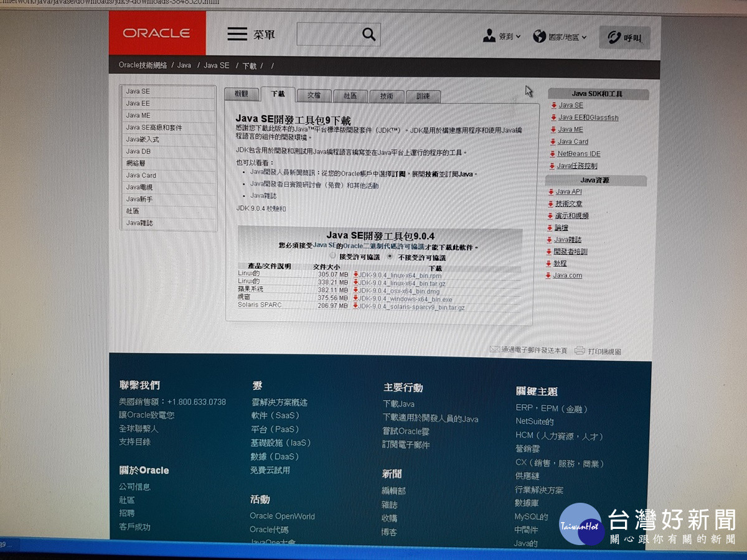The image size is (747, 560).
Task: Select Java Card in left sidebar
Action: pyautogui.click(x=141, y=175)
